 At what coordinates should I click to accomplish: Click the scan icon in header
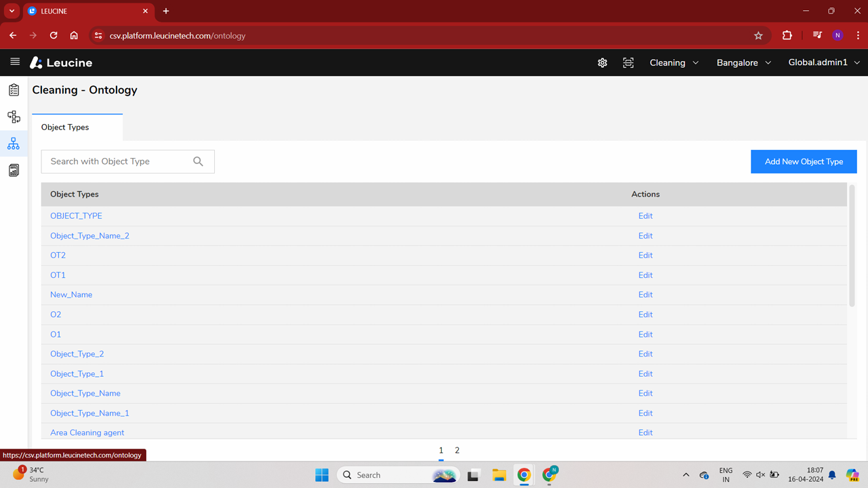point(628,63)
